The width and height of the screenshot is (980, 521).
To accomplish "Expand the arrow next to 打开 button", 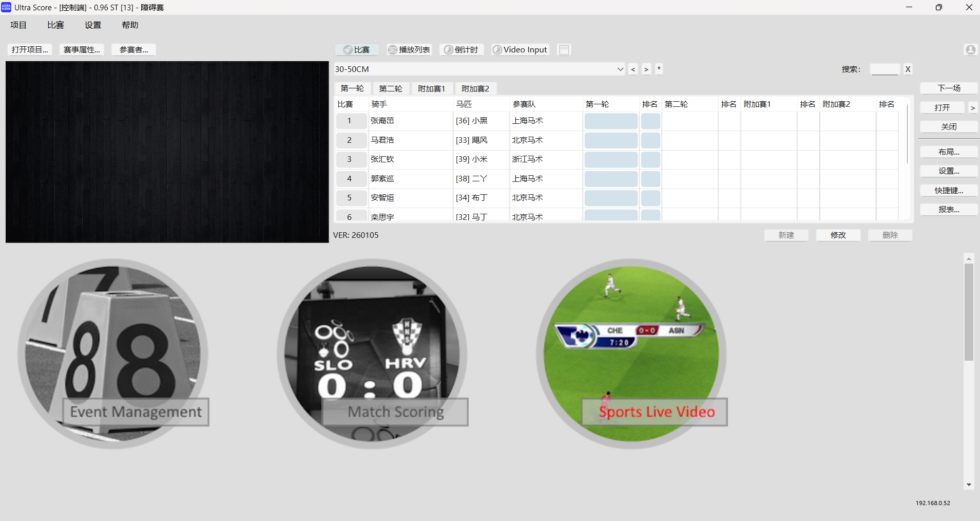I will pyautogui.click(x=973, y=108).
